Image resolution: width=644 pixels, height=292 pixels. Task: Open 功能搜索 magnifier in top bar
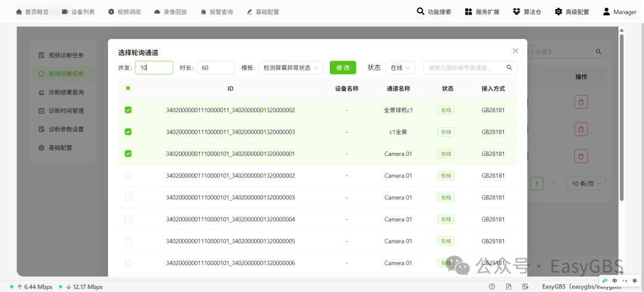[420, 11]
